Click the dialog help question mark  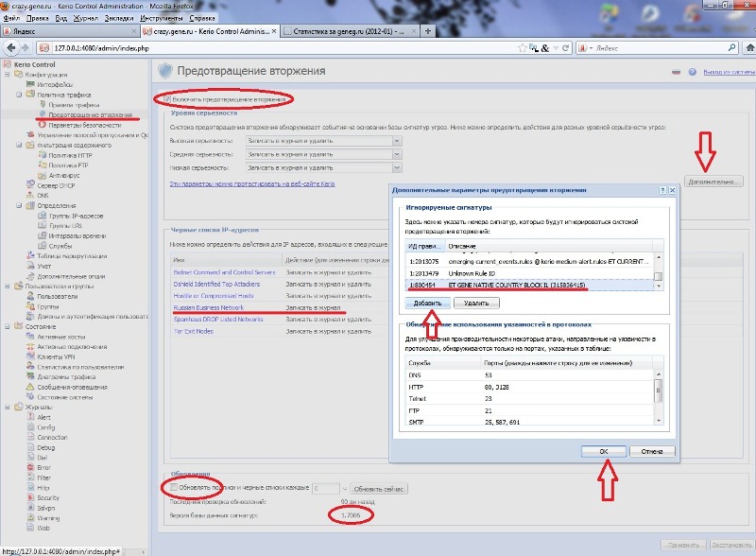663,191
